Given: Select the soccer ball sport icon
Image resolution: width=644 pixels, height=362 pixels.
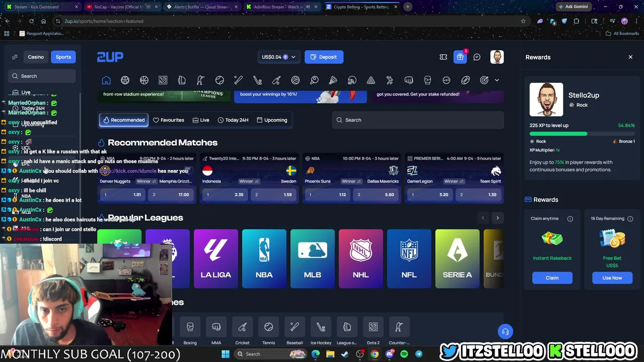Looking at the screenshot, I should tap(125, 80).
